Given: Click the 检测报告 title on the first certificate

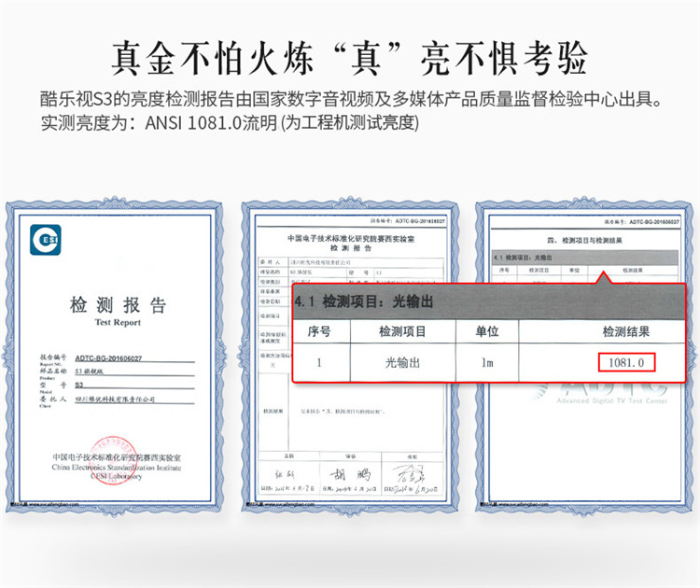Looking at the screenshot, I should [118, 305].
